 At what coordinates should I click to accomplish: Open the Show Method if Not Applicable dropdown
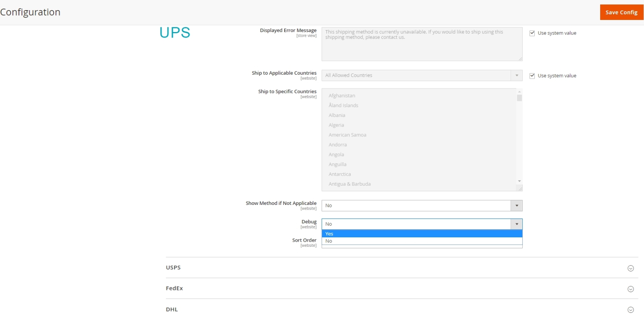(x=422, y=206)
